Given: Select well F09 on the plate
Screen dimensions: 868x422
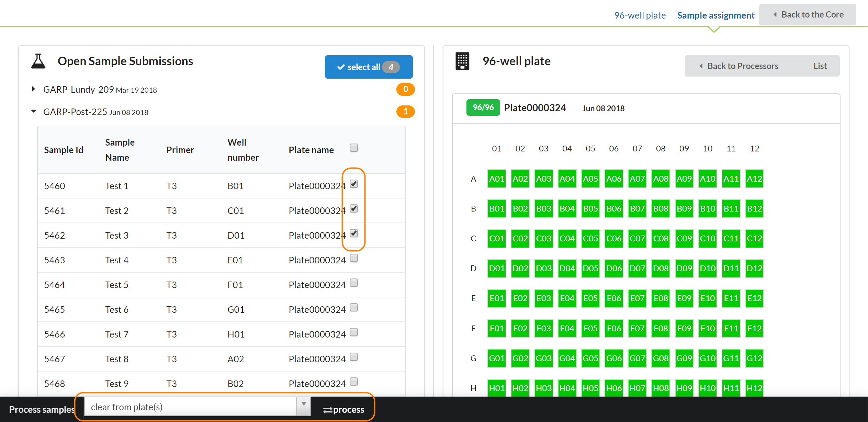Looking at the screenshot, I should [684, 328].
